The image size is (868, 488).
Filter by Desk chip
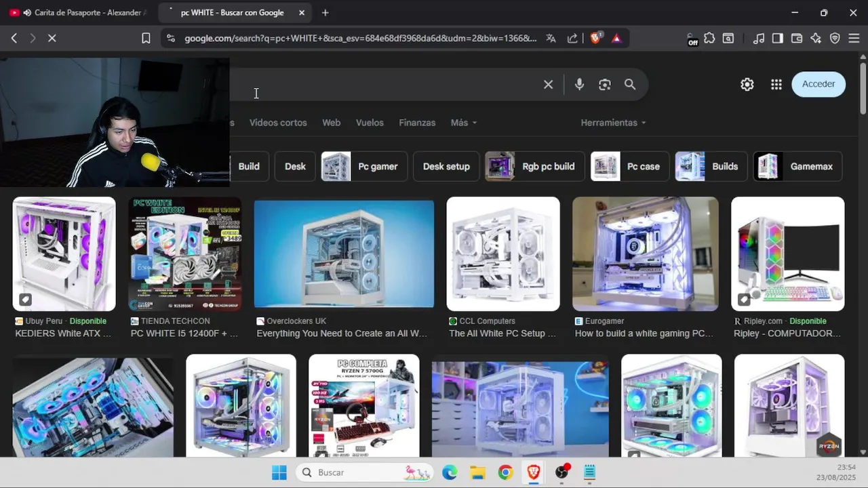[295, 166]
